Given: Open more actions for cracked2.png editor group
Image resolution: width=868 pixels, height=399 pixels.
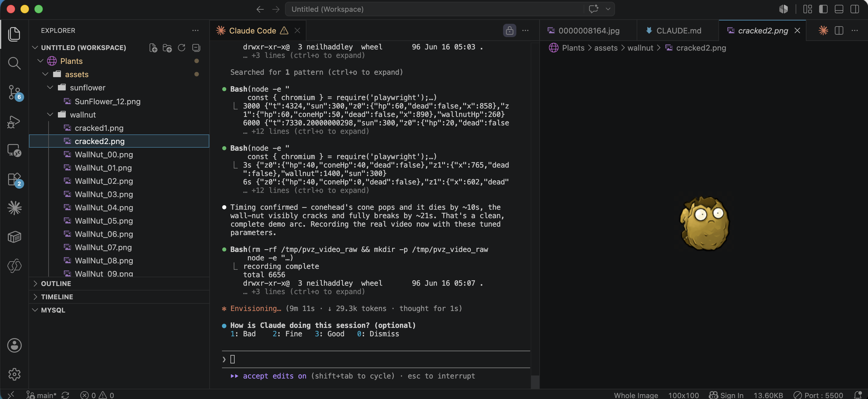Looking at the screenshot, I should click(855, 31).
